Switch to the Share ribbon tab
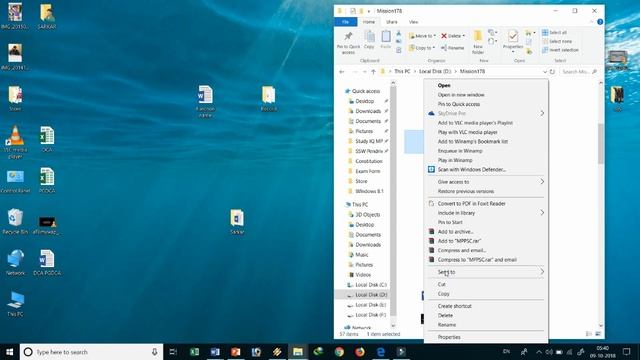This screenshot has width=640, height=360. pos(392,22)
